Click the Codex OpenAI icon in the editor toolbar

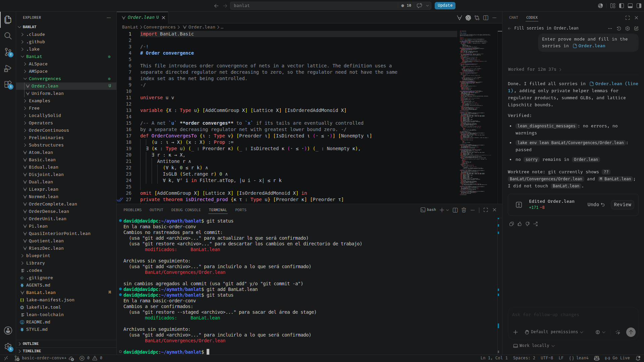(x=468, y=18)
